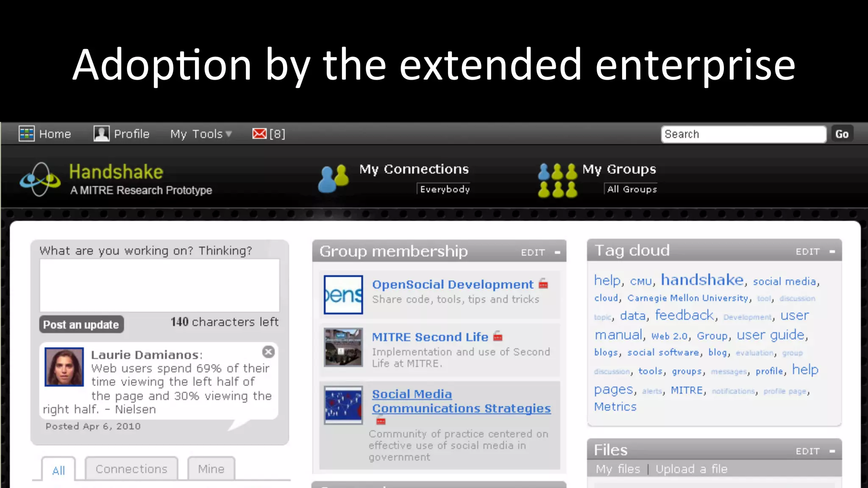Click the social media tag
The width and height of the screenshot is (868, 488).
pyautogui.click(x=785, y=281)
